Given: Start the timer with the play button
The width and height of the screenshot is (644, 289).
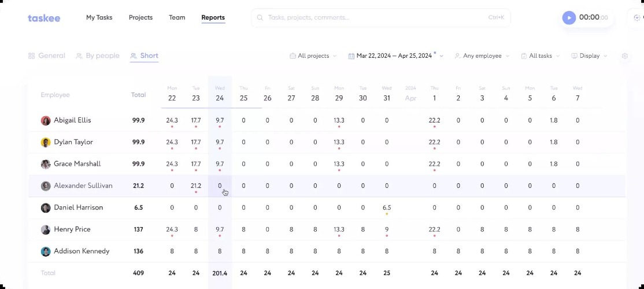Looking at the screenshot, I should [x=569, y=18].
